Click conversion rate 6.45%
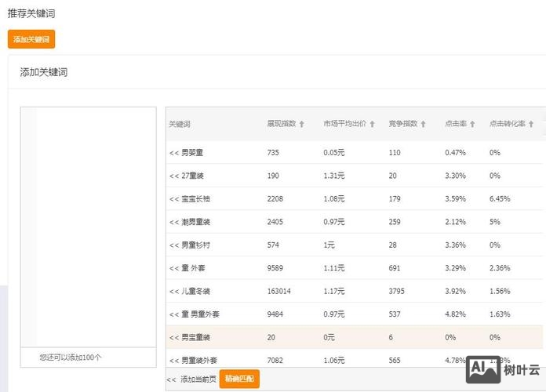Screen dimensions: 546x392 pos(500,199)
